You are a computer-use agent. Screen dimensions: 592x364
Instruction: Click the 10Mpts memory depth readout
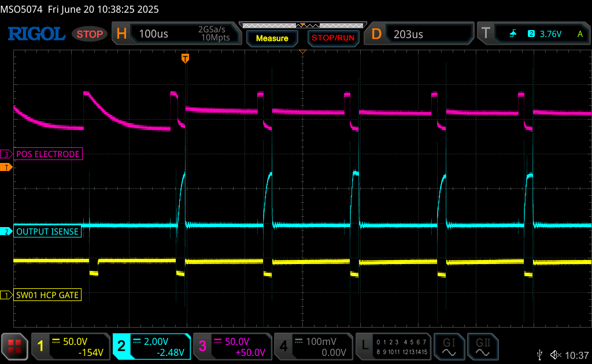(x=215, y=38)
